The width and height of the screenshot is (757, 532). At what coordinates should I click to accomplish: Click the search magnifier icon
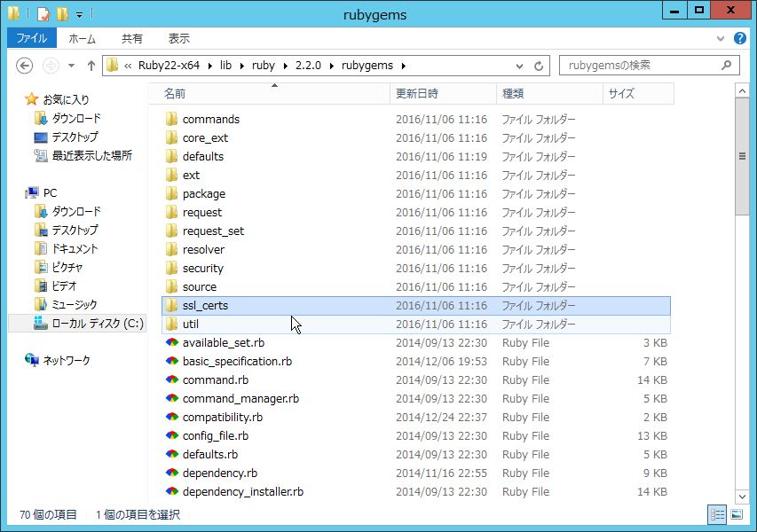[x=726, y=65]
